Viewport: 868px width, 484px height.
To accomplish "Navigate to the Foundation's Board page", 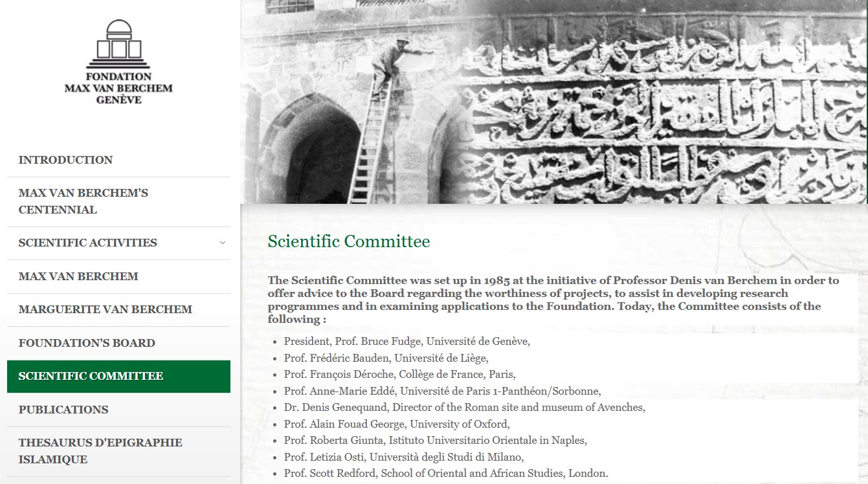I will (x=87, y=343).
